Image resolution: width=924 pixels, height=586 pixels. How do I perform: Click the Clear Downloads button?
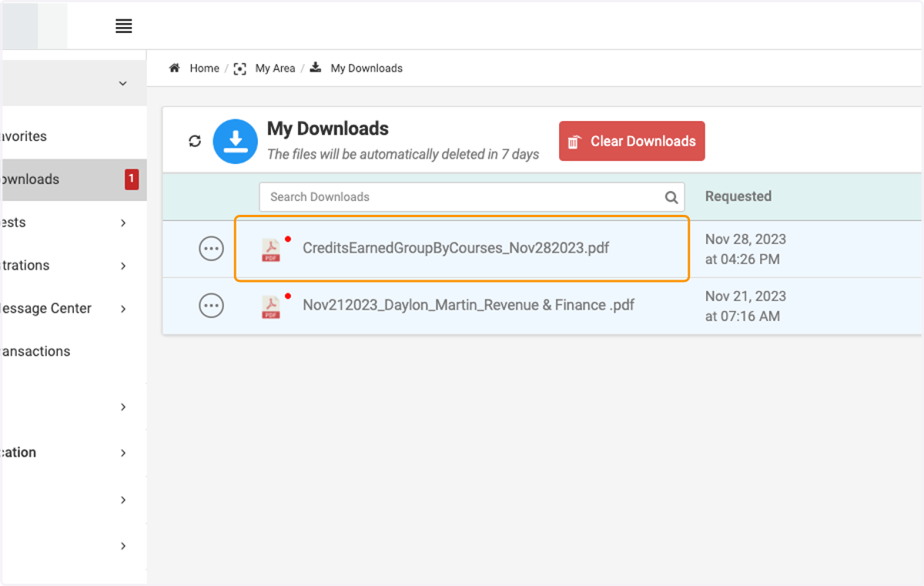pos(631,141)
